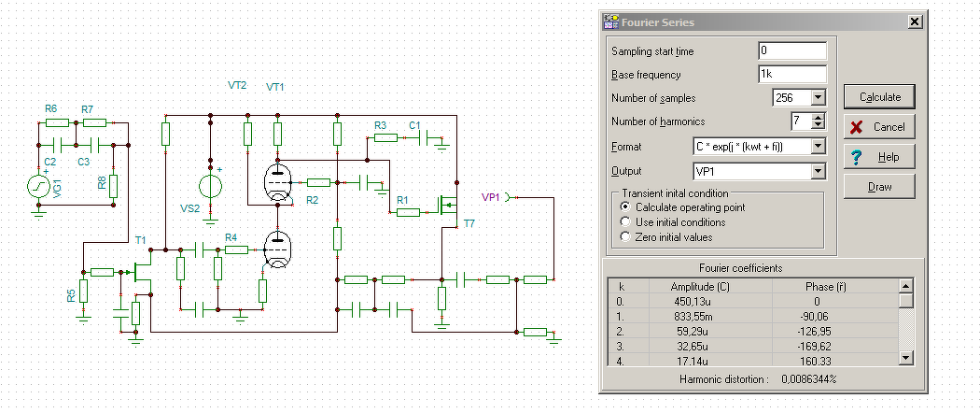The height and width of the screenshot is (413, 980).
Task: Select phase cell -169,62
Action: point(835,346)
